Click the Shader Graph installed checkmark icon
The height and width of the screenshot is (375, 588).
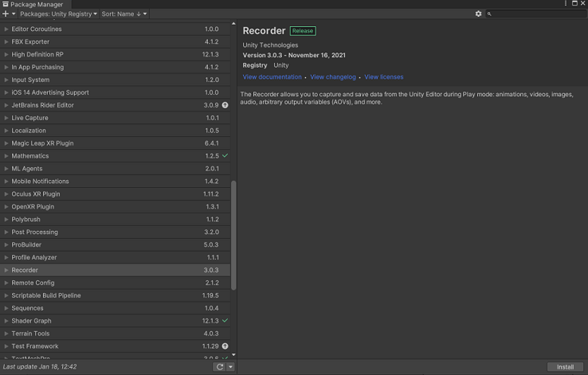(x=225, y=320)
